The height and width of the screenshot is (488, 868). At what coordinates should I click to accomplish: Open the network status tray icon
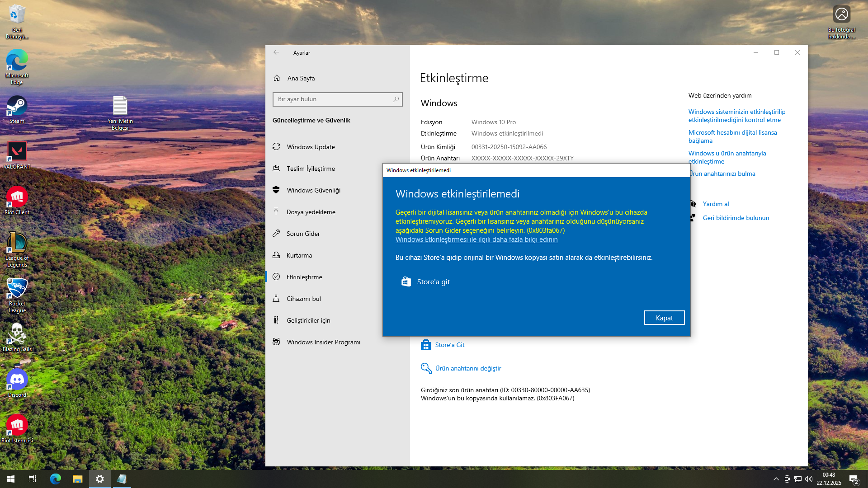tap(798, 479)
